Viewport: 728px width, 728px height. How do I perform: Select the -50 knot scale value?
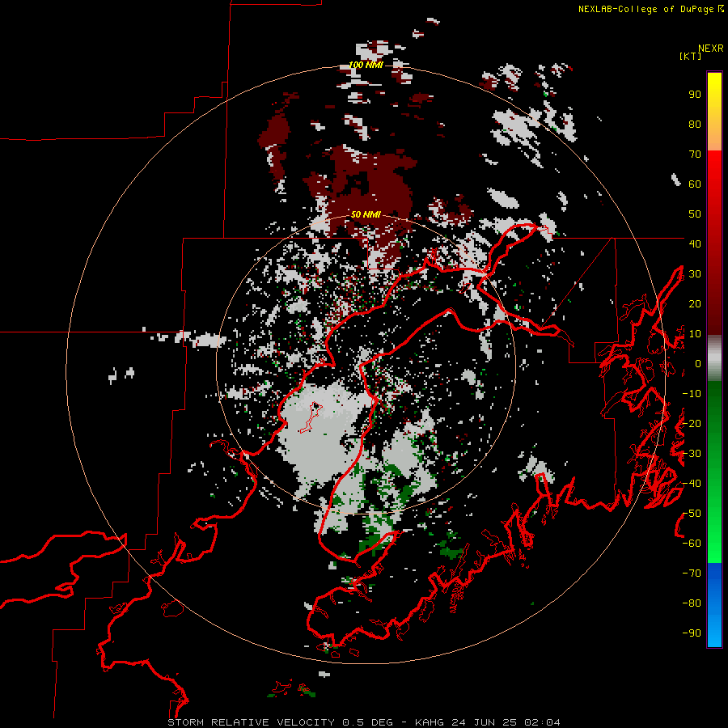[692, 514]
